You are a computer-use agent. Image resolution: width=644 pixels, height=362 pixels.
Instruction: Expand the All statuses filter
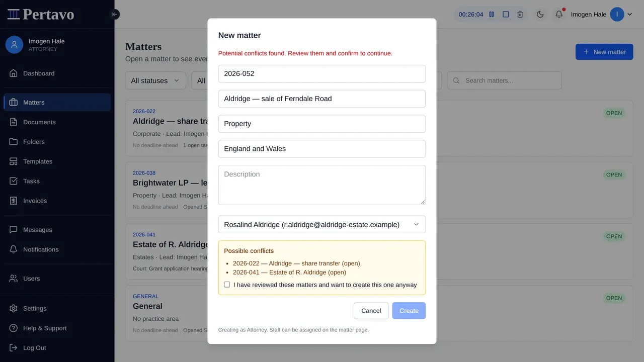(x=155, y=80)
